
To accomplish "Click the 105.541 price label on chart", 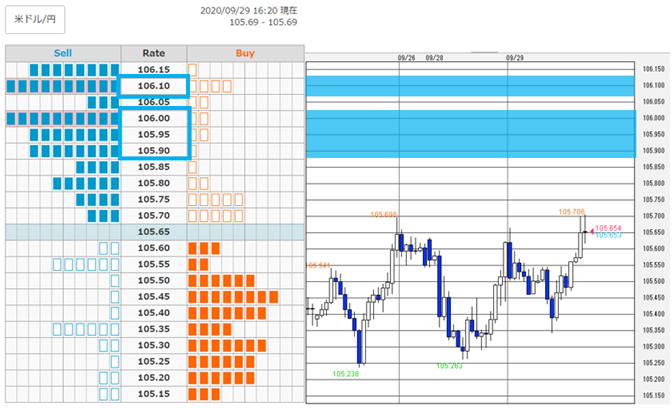I will 318,266.
